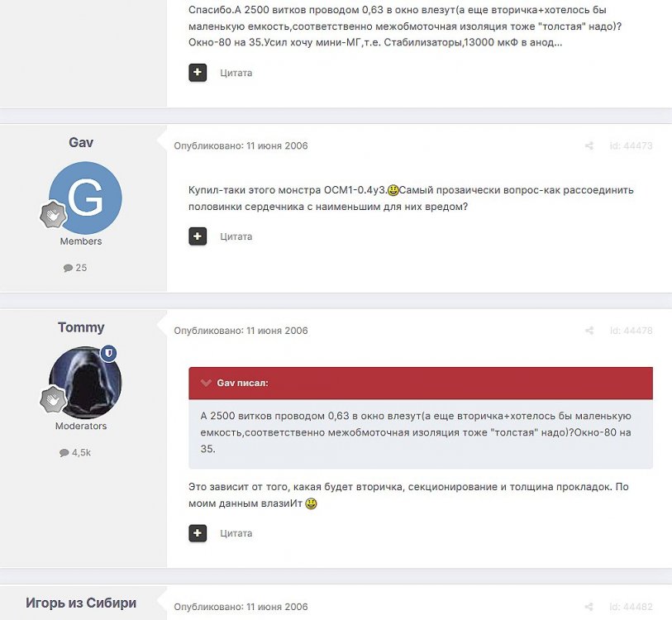Viewport: 672px width, 620px height.
Task: Click Цитата under Gav's post
Action: click(x=236, y=236)
